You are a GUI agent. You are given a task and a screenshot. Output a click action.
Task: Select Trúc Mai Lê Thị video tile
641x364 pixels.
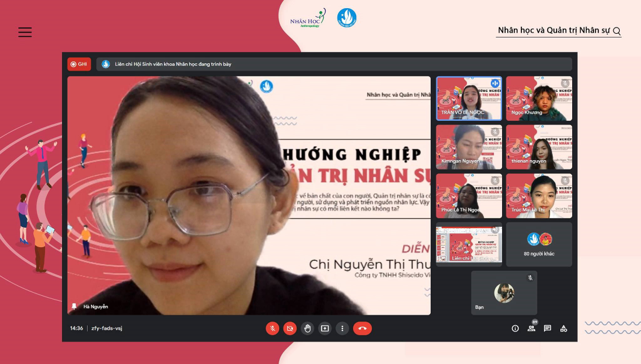(x=539, y=196)
